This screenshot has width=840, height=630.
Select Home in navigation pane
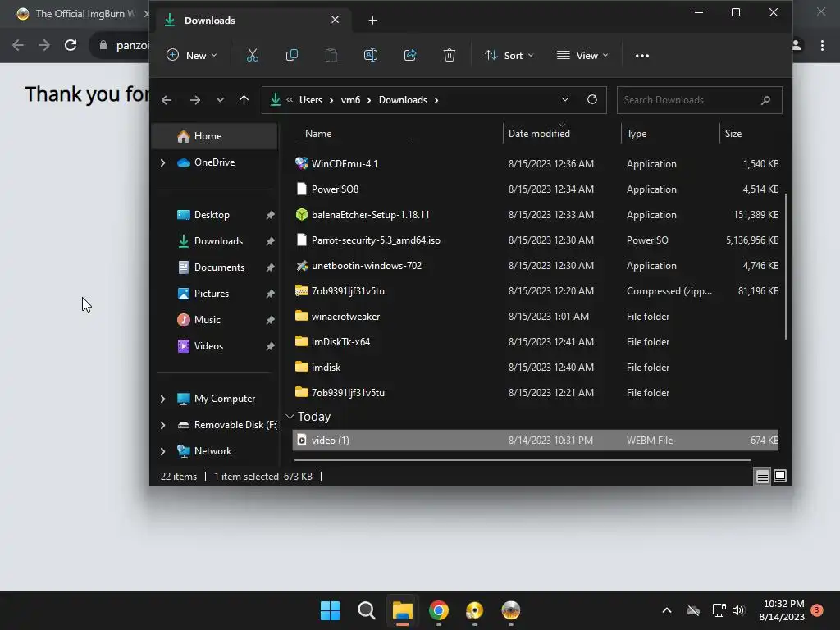(x=214, y=136)
